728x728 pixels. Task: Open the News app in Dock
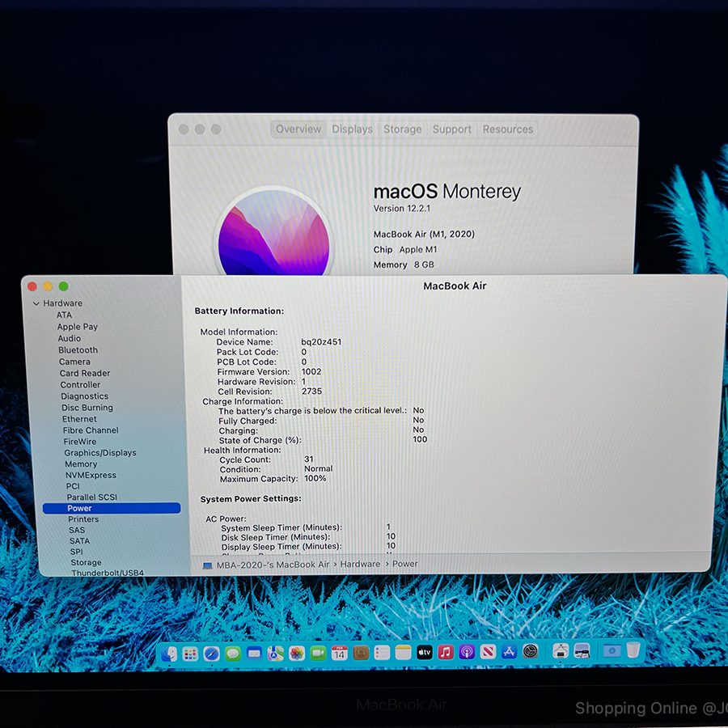pyautogui.click(x=488, y=652)
